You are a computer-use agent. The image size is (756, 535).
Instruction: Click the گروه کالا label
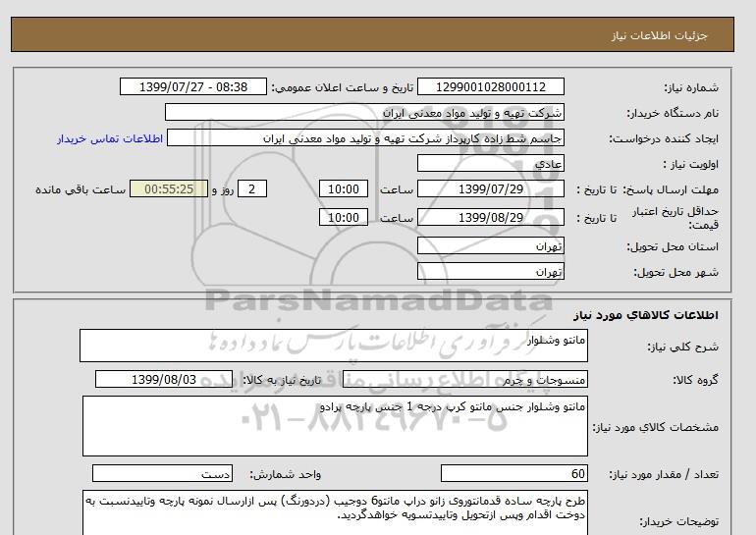[695, 380]
